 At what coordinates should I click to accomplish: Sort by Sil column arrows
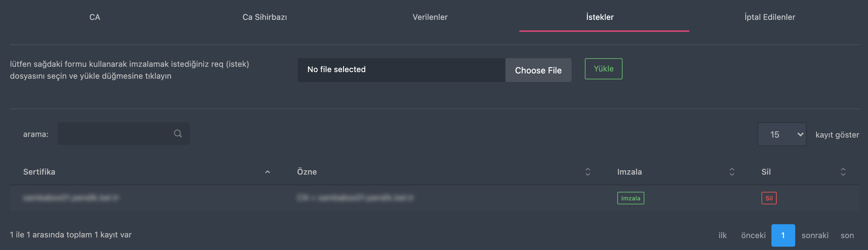click(x=843, y=172)
